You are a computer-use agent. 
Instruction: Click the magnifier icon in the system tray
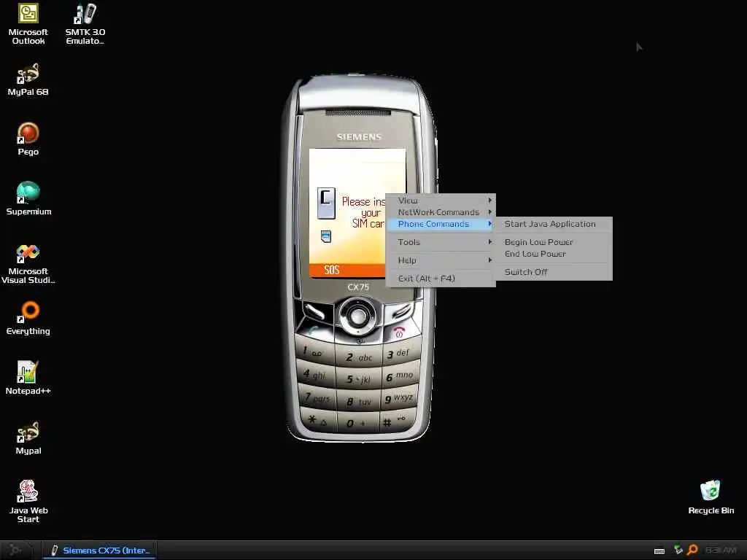point(693,550)
